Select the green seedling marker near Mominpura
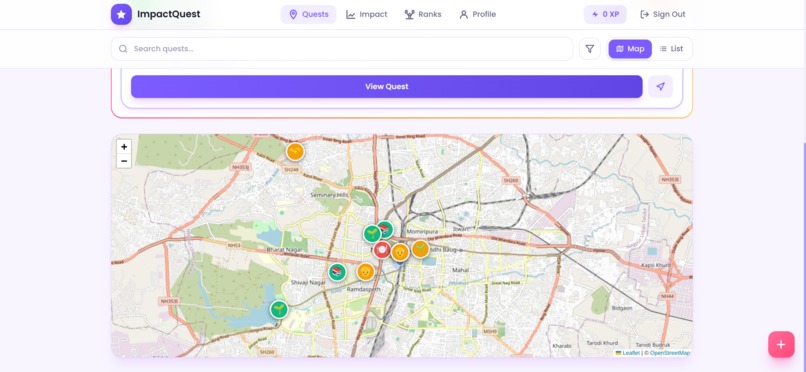 coord(372,234)
